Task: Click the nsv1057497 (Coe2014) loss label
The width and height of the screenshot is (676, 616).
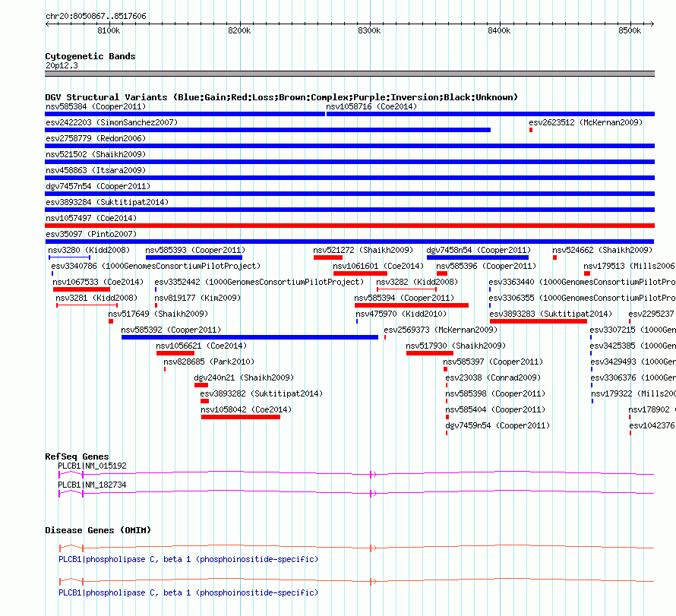Action: point(91,218)
